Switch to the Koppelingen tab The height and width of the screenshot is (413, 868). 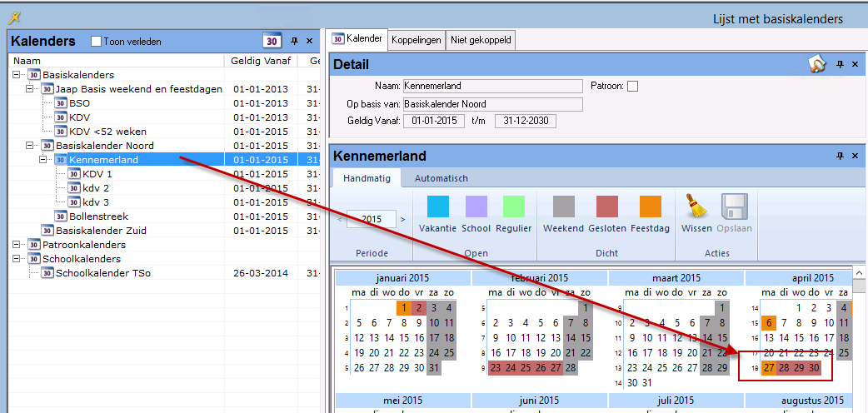417,39
